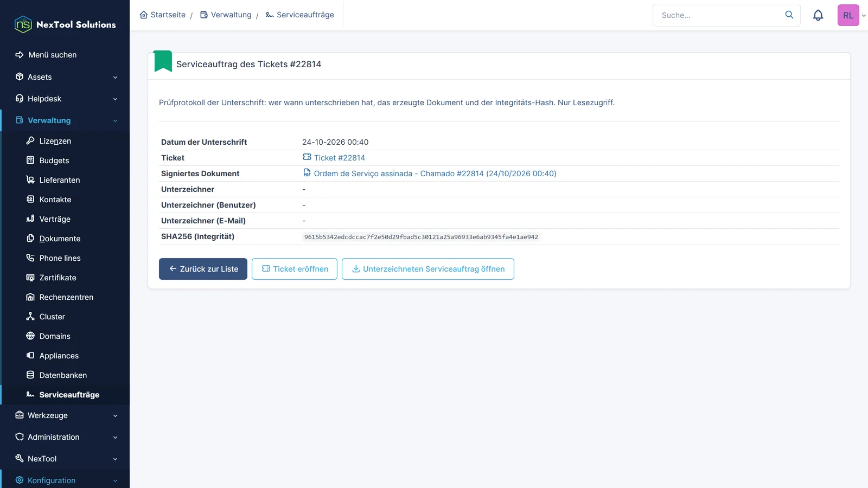Click the key icon beside Lizenzen
This screenshot has width=868, height=488.
[x=30, y=141]
